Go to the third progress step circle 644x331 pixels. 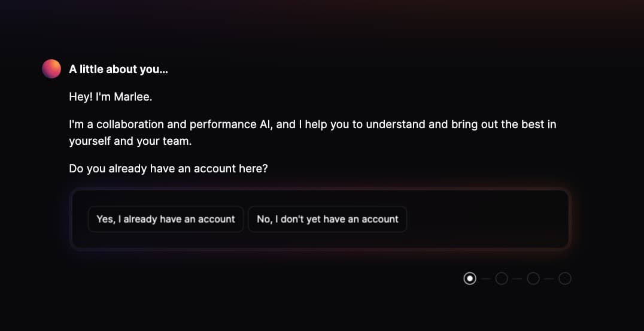(x=533, y=278)
